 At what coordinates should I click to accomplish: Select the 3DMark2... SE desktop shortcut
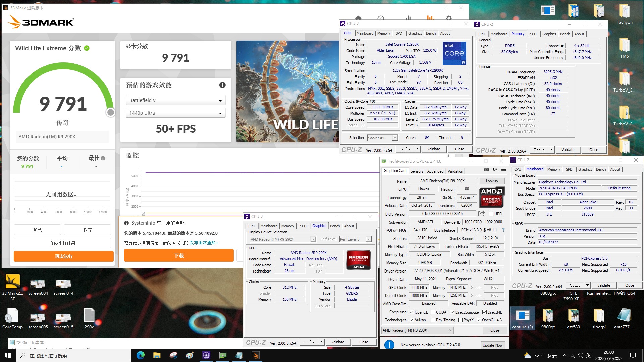click(x=13, y=288)
